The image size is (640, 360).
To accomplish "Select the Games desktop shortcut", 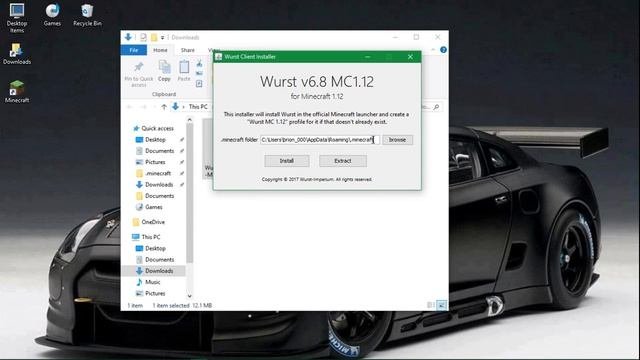I will point(52,15).
